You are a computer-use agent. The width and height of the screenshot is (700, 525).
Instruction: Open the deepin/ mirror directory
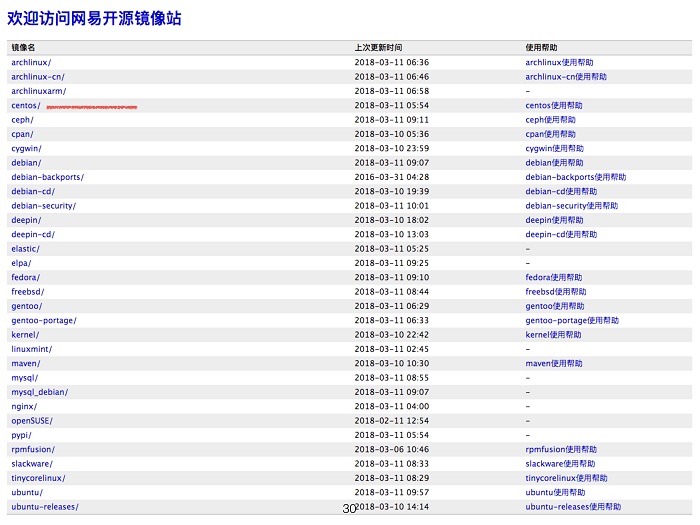(26, 220)
